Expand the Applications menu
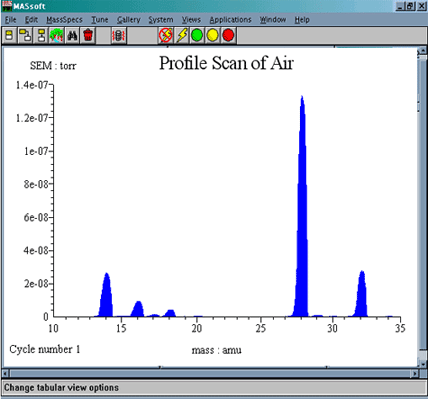 click(230, 20)
